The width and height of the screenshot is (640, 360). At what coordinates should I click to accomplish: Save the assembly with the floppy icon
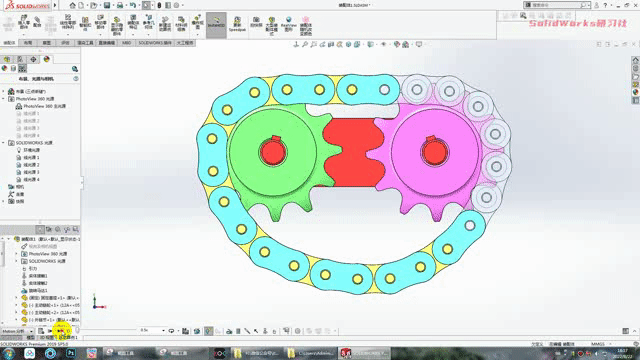[x=107, y=5]
